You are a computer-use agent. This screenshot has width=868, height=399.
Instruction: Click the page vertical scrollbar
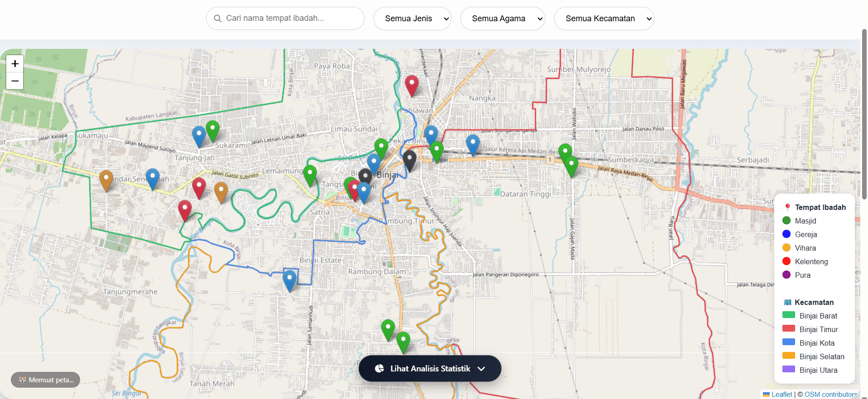pyautogui.click(x=864, y=113)
